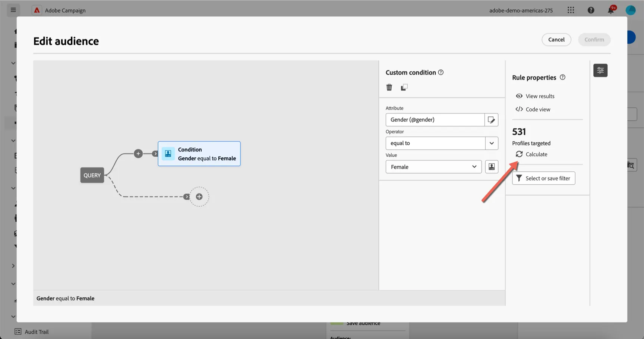Expand arrow chevron before Condition node
The image size is (644, 339).
(x=155, y=154)
